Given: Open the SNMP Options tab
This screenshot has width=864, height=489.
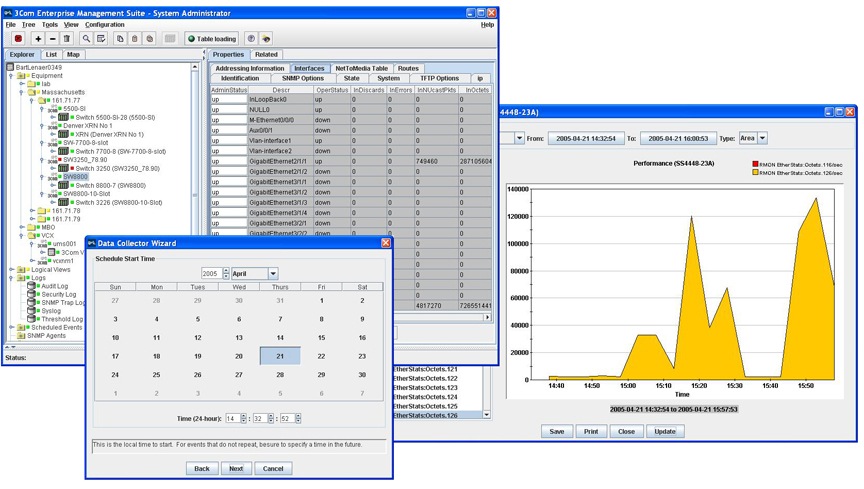Looking at the screenshot, I should [303, 78].
